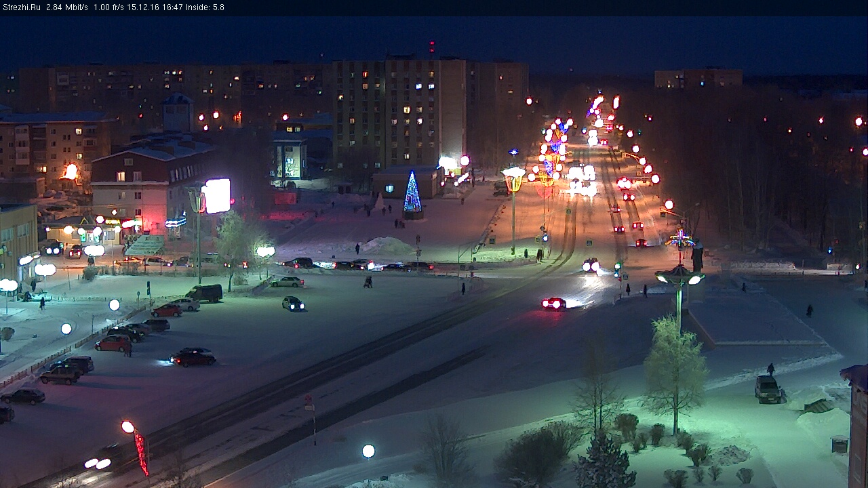
Task: Click the Strezhi.Ru overlay text
Action: [22, 7]
